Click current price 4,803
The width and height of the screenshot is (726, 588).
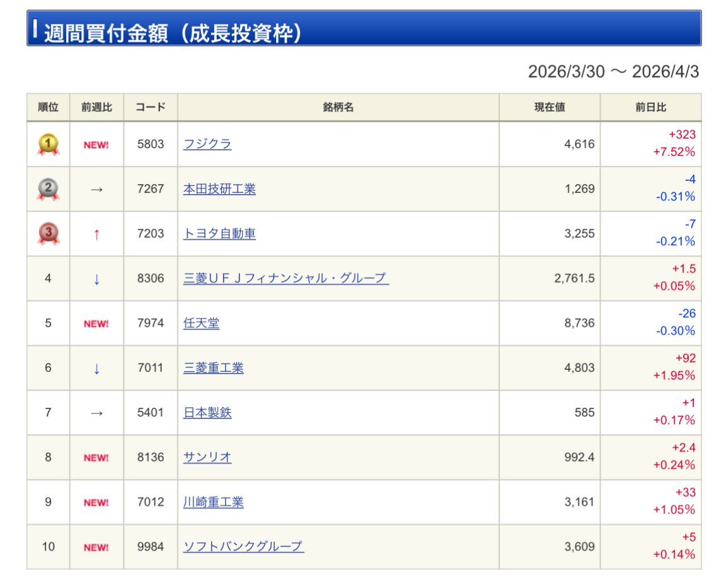[579, 367]
